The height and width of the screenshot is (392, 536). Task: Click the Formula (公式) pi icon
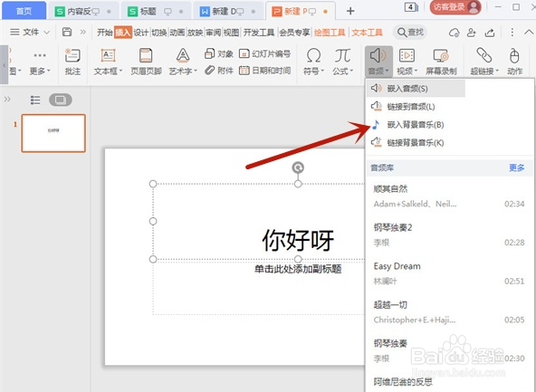(x=342, y=56)
